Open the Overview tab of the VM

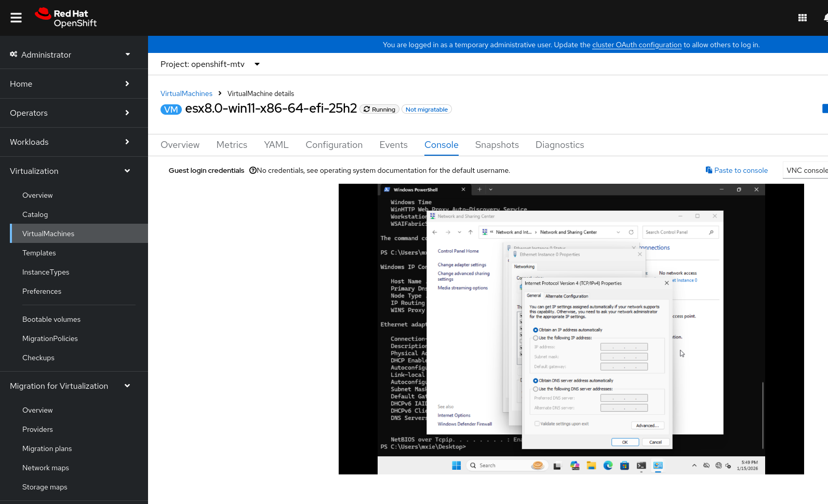click(180, 145)
